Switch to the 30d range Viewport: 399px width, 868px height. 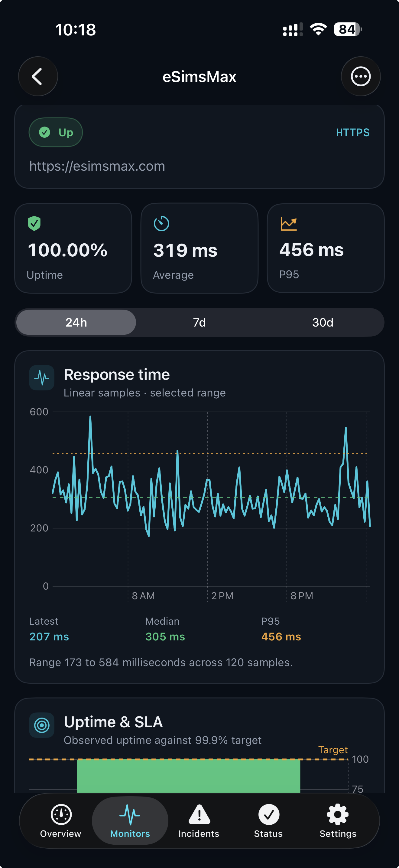(323, 322)
